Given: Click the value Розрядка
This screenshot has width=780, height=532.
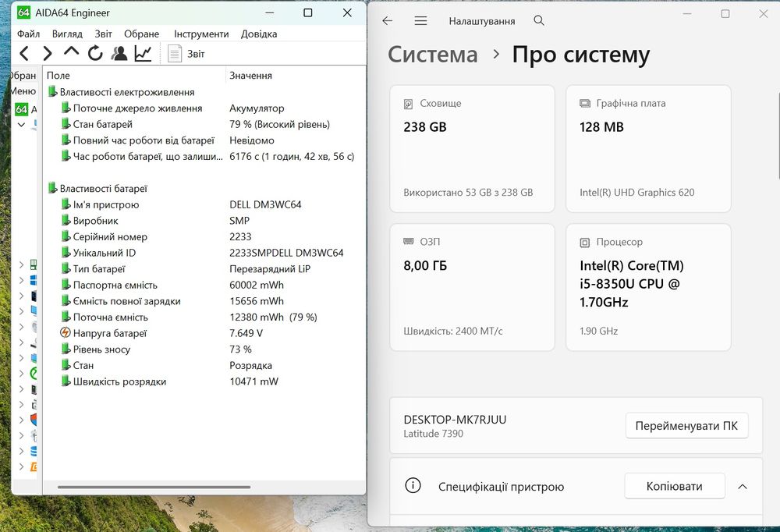Looking at the screenshot, I should tap(250, 365).
